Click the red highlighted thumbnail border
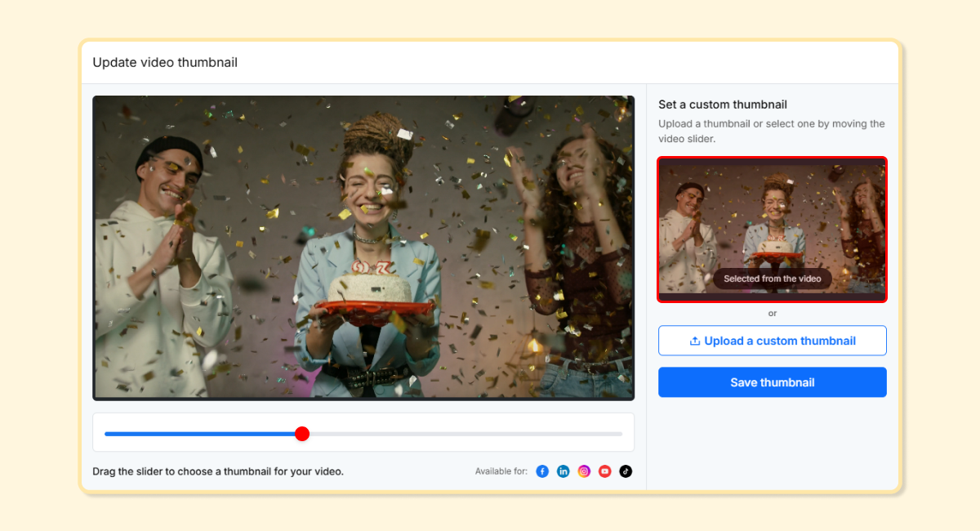 pos(772,158)
